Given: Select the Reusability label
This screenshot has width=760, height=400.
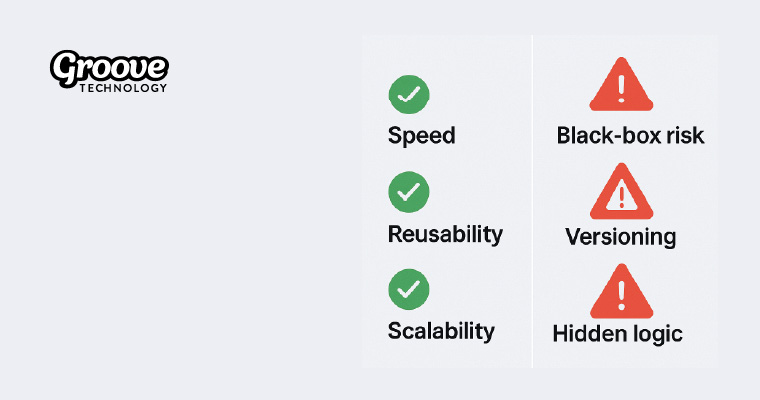Looking at the screenshot, I should coord(445,234).
